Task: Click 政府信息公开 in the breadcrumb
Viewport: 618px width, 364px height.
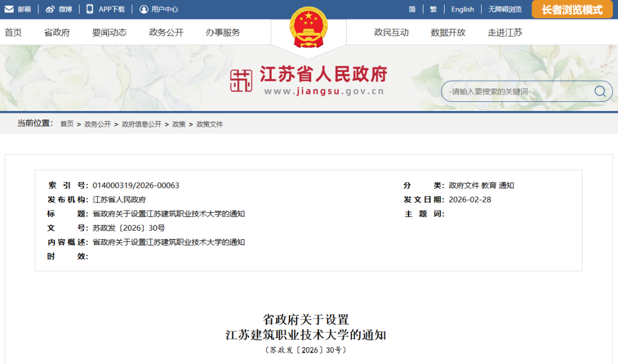Action: [x=141, y=124]
